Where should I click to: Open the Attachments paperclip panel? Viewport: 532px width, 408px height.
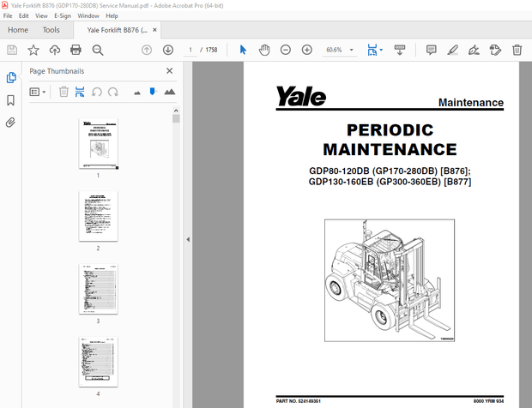click(x=11, y=123)
